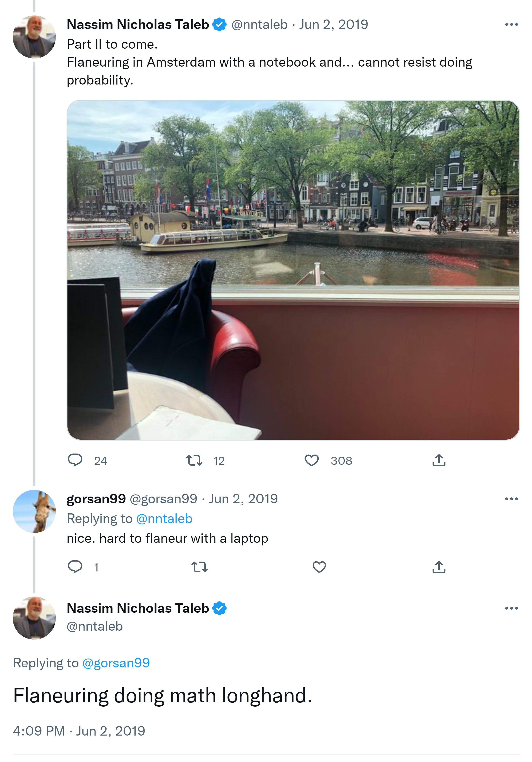Click Taleb's avatar on the top tweet

(x=34, y=37)
